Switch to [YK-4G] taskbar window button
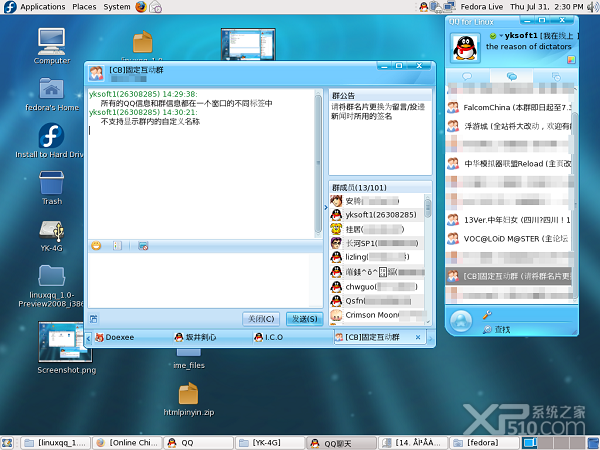The height and width of the screenshot is (450, 600). [x=270, y=443]
